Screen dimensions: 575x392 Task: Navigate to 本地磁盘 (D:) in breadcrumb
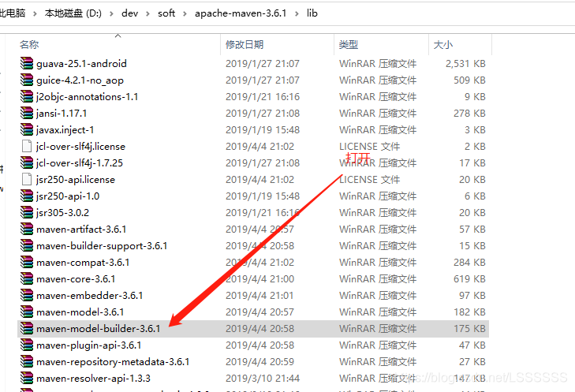(73, 13)
